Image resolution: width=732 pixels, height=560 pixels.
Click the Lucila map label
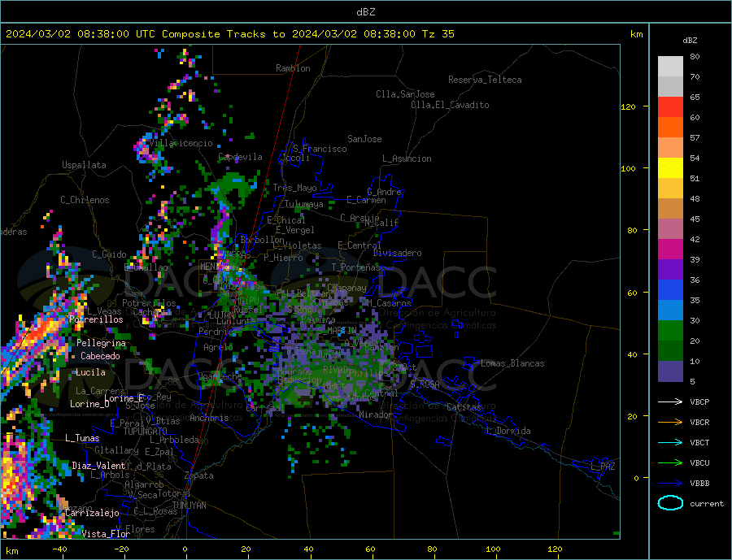(x=90, y=372)
